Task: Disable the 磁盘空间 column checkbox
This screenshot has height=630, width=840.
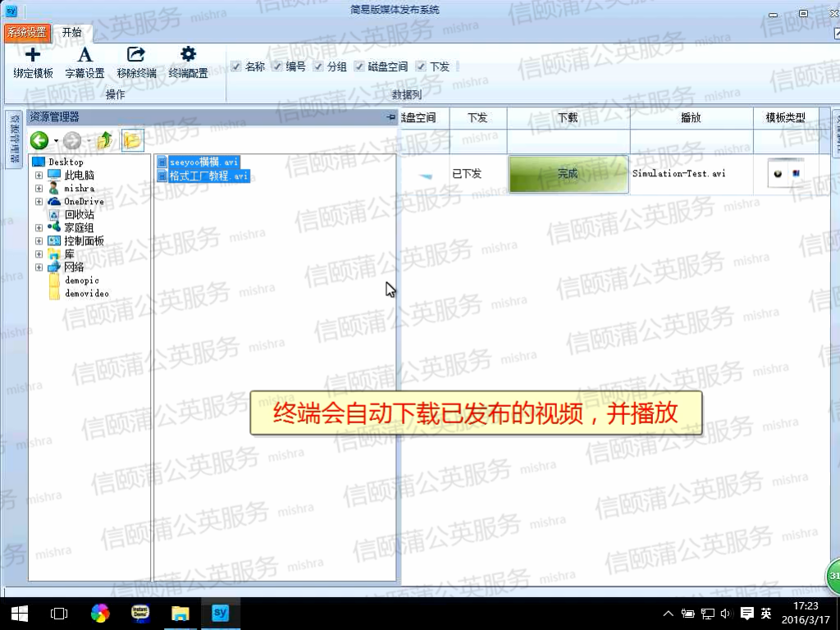Action: 359,66
